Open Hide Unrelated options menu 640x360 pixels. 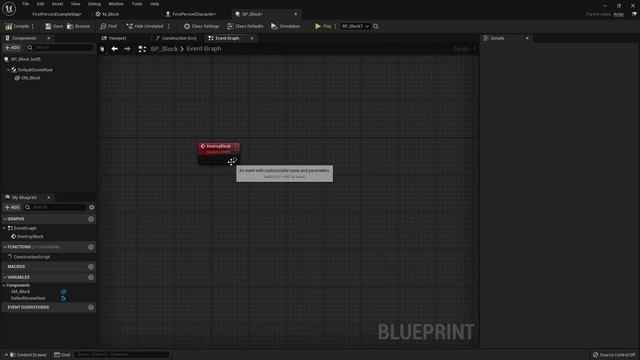[x=169, y=26]
